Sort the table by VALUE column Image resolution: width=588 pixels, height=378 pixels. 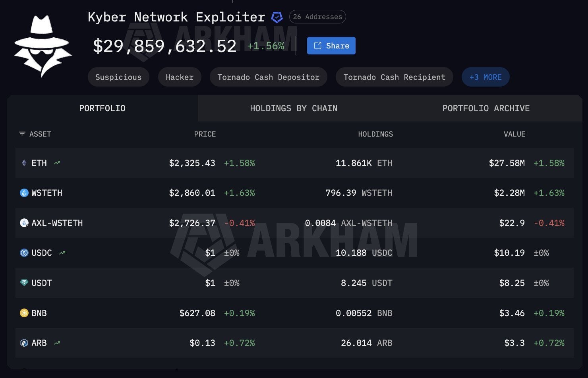pyautogui.click(x=514, y=134)
